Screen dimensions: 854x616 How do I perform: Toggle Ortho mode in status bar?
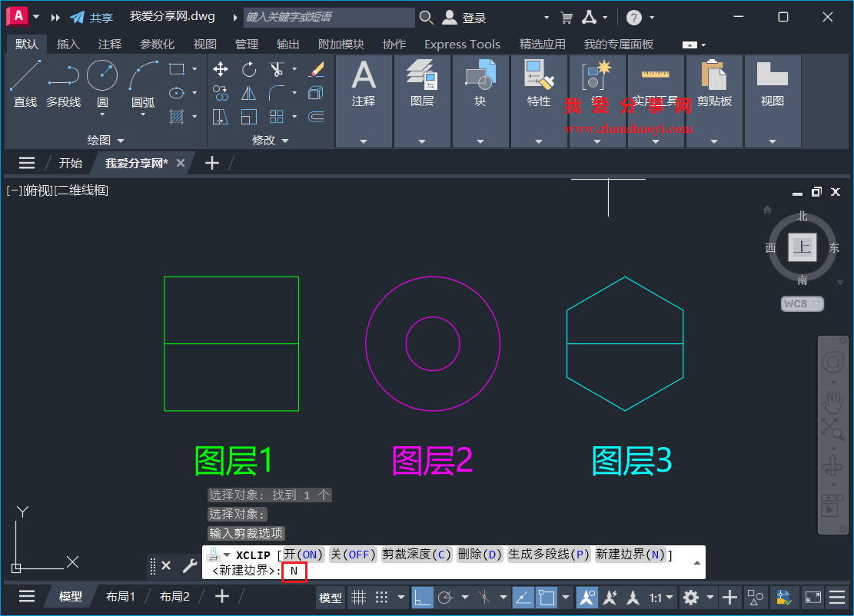pos(422,597)
